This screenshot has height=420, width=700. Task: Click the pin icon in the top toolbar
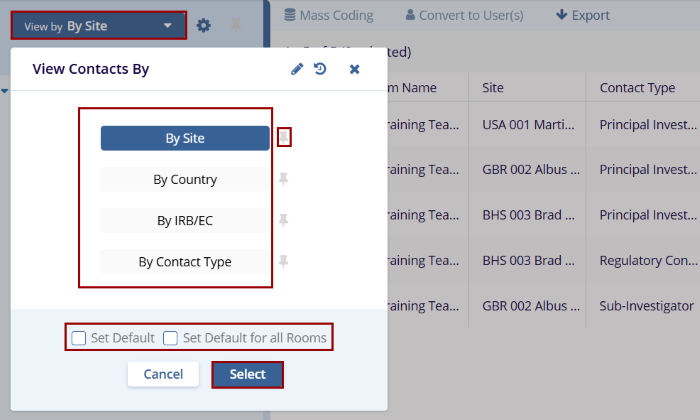[235, 25]
